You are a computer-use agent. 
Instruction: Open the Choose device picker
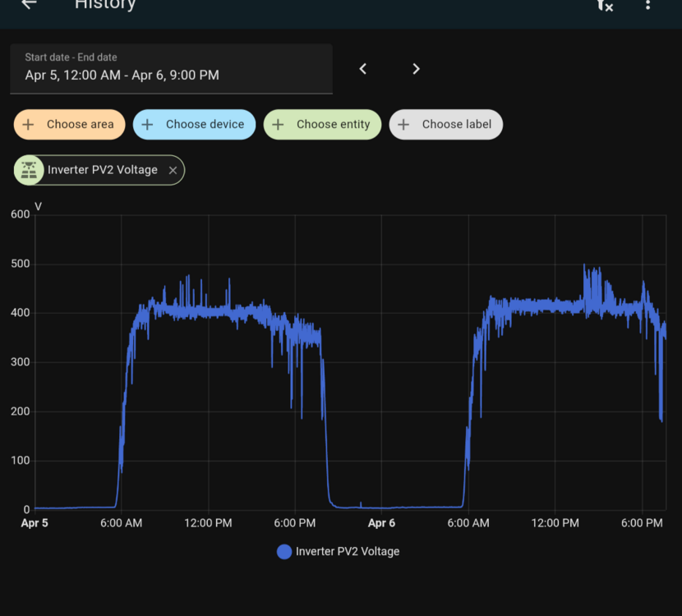tap(205, 125)
